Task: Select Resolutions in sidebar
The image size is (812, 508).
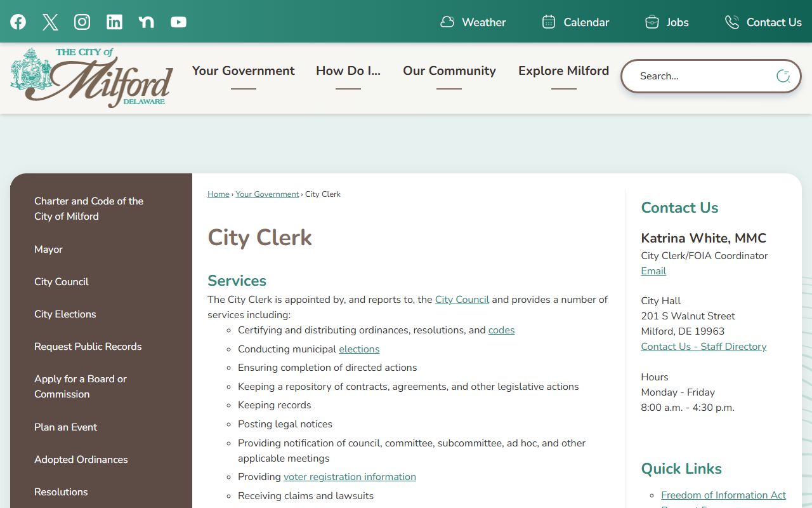Action: point(61,491)
